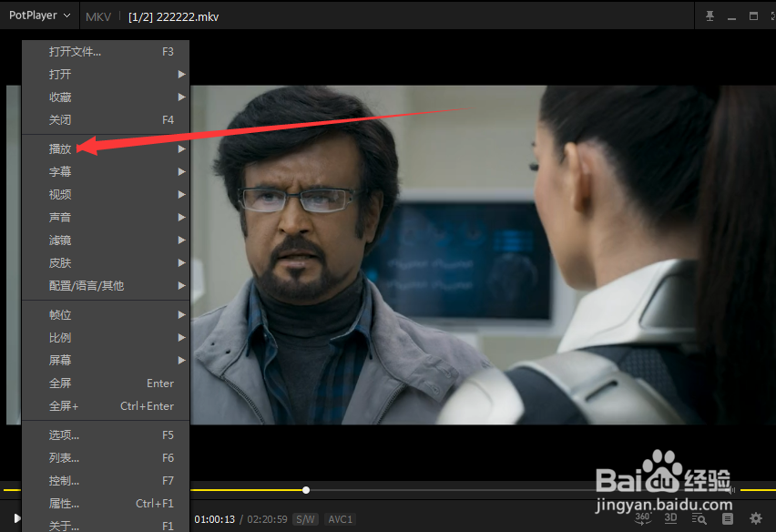Select 全屏+ menu entry
The image size is (776, 532).
pyautogui.click(x=106, y=405)
